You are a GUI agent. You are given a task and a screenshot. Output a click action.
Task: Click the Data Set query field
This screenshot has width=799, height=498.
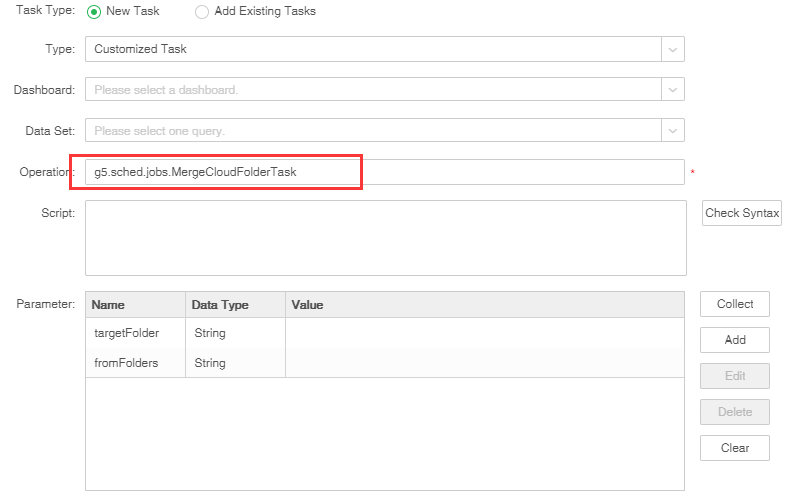click(372, 131)
